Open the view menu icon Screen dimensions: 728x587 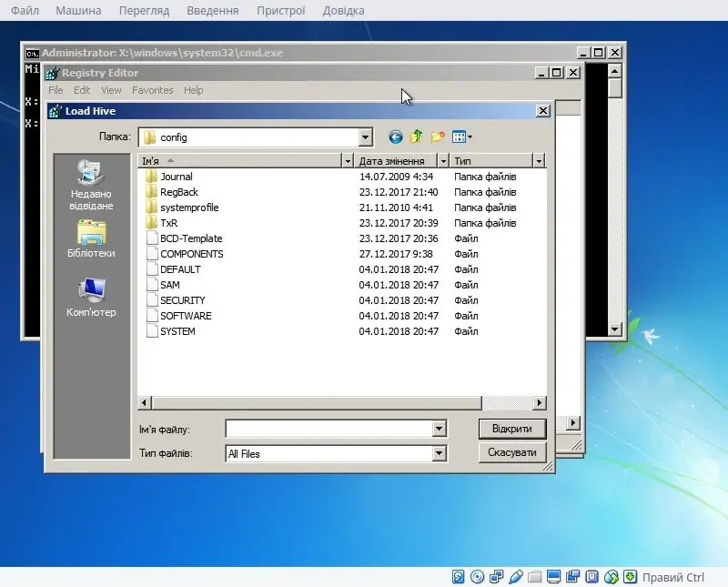(x=462, y=137)
